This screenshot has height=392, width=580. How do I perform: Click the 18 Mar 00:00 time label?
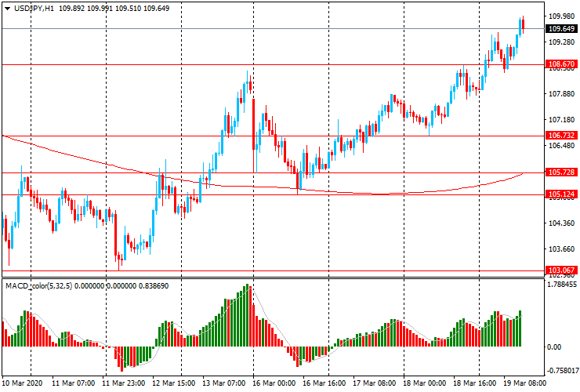(x=424, y=383)
